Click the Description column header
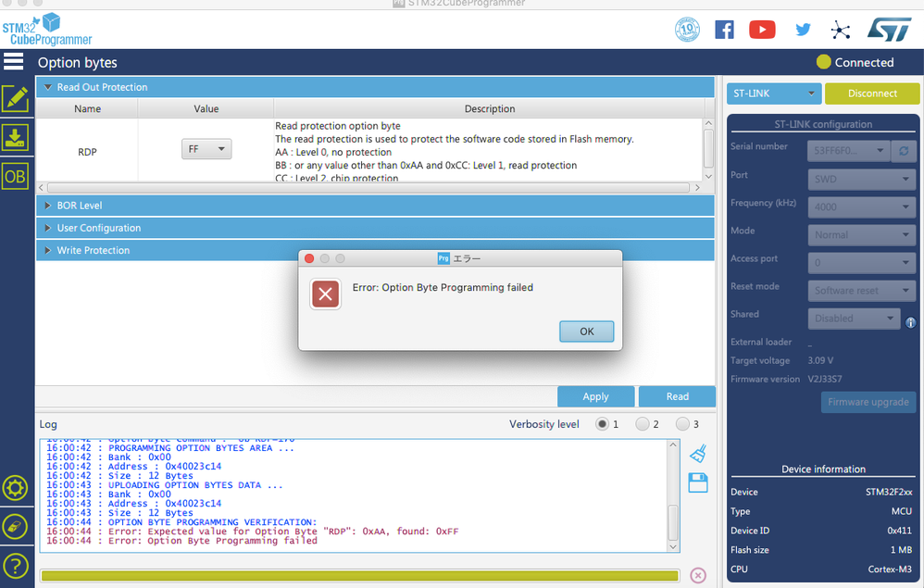Screen dimensions: 924x588 point(490,109)
